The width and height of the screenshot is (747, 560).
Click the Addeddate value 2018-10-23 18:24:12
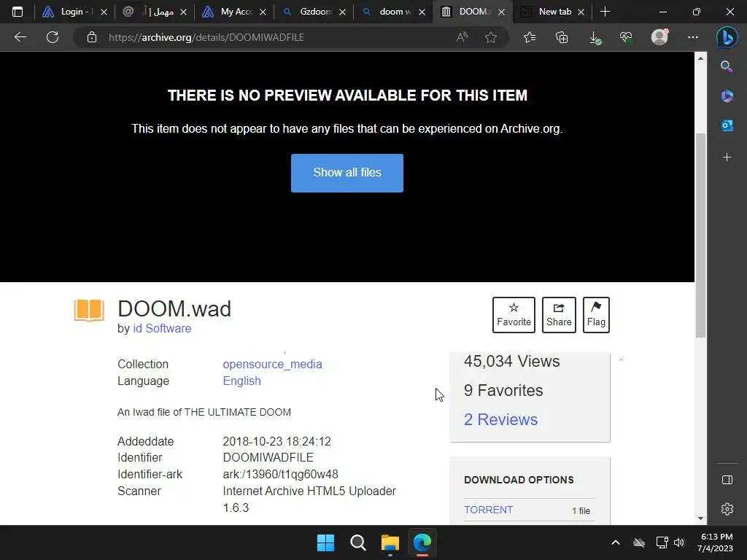pos(276,441)
